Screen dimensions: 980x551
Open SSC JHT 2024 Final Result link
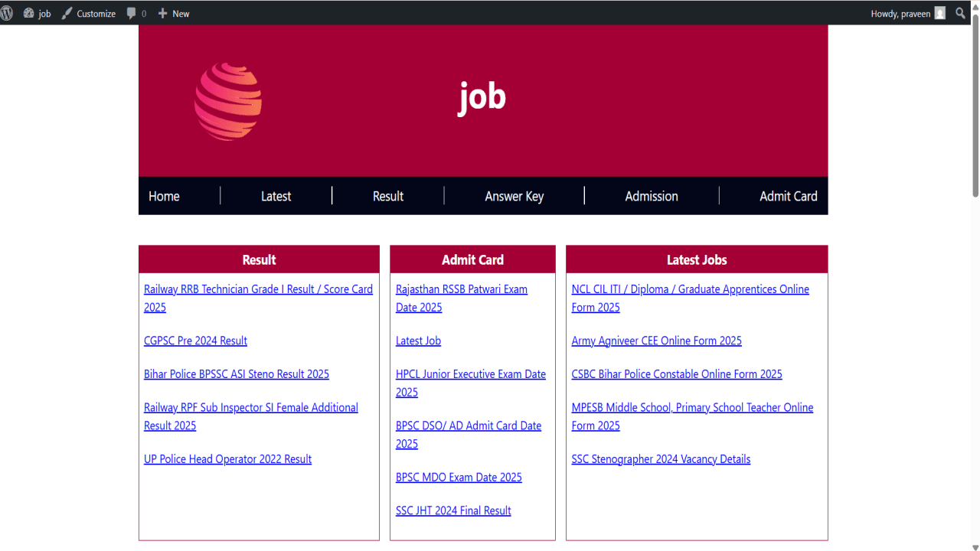(x=453, y=510)
